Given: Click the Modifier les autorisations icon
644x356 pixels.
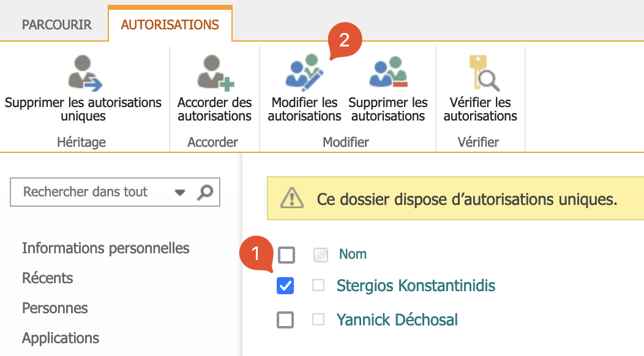Looking at the screenshot, I should point(304,73).
